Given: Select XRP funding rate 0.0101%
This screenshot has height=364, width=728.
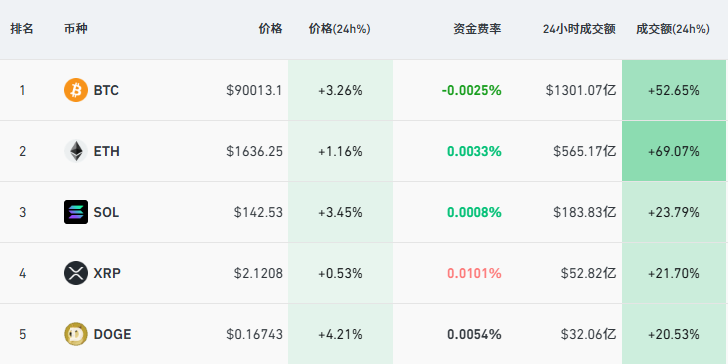Looking at the screenshot, I should (x=474, y=273).
